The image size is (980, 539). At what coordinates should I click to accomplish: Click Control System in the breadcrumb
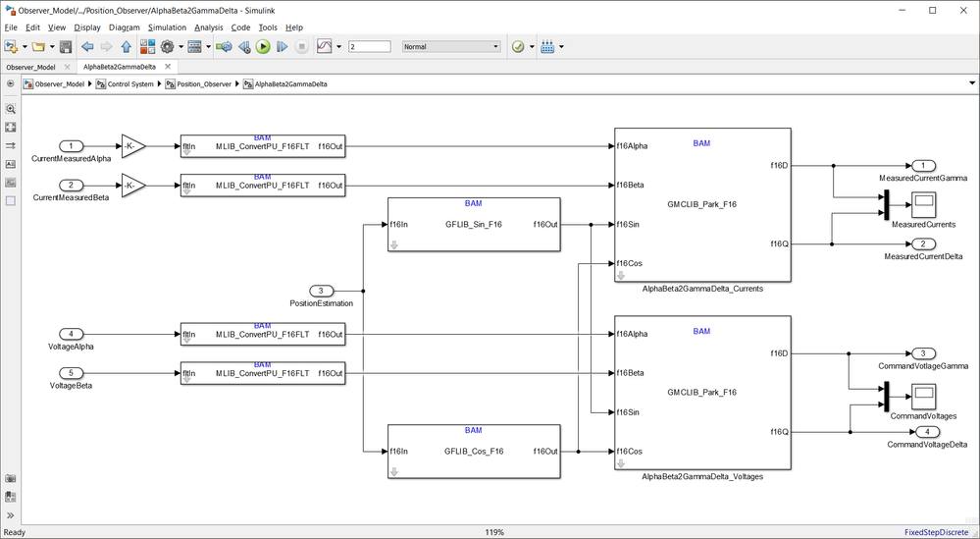tap(130, 83)
